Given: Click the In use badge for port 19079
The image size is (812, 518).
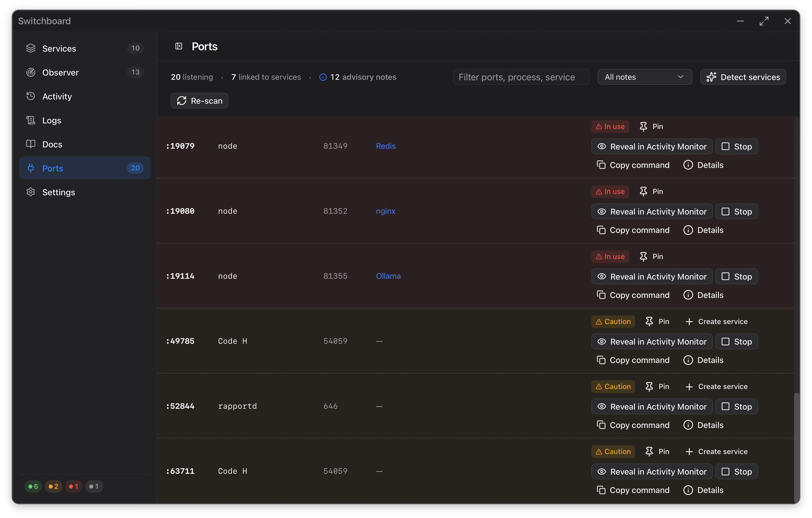Looking at the screenshot, I should click(x=610, y=126).
